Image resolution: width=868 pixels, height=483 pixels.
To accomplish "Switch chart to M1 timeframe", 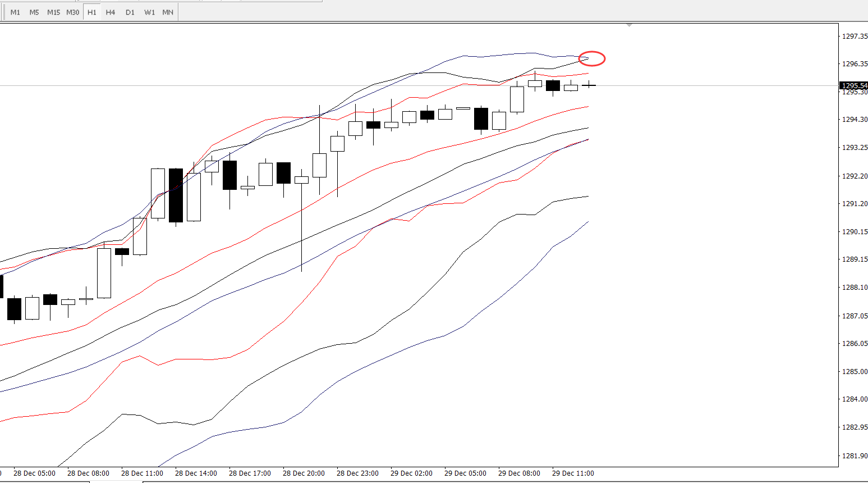I will click(15, 12).
